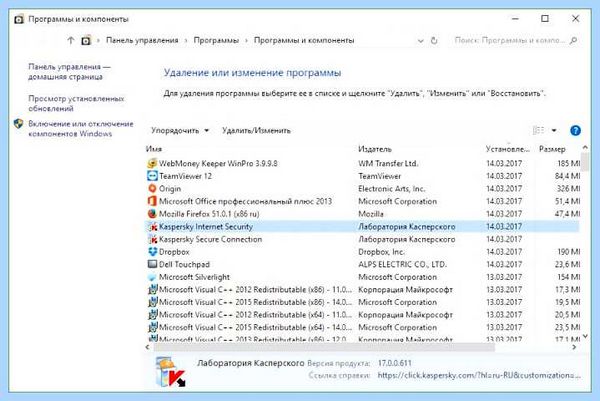Select the Kaspersky Internet Security entry
The image size is (600, 401).
click(x=362, y=227)
